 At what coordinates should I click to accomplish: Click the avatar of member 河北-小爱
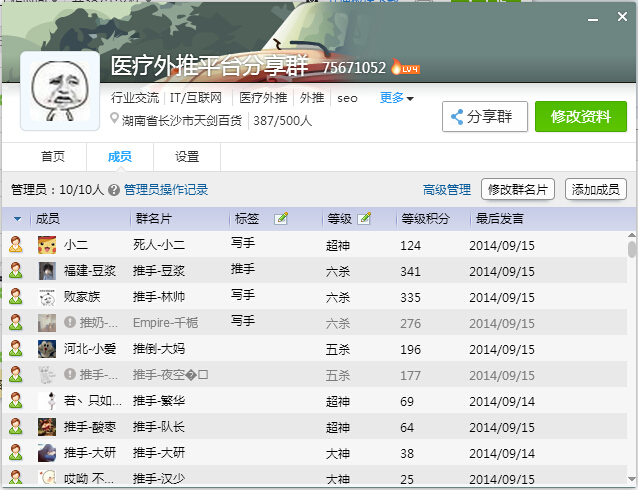(46, 348)
